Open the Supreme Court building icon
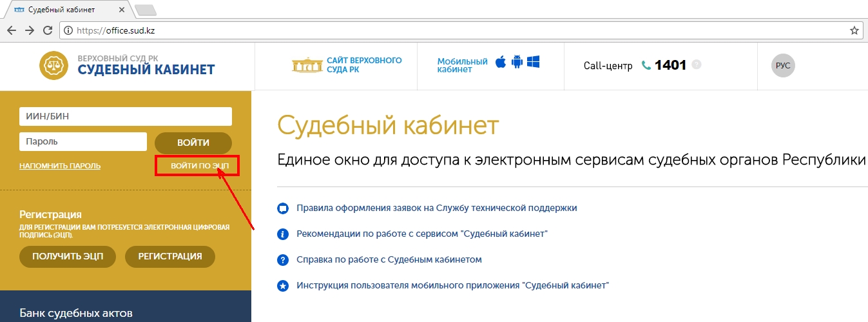Screen dimensions: 868x322 point(307,65)
